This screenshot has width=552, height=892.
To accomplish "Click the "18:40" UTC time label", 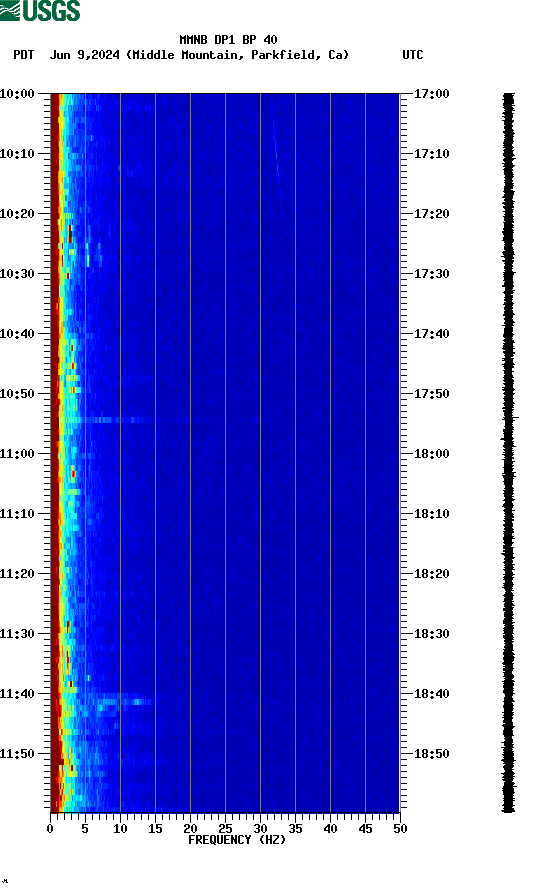I will tap(431, 694).
